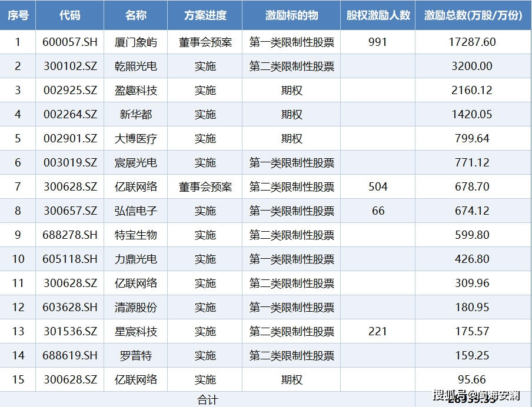Select the name cell 星宸科技
Image resolution: width=532 pixels, height=407 pixels.
136,331
